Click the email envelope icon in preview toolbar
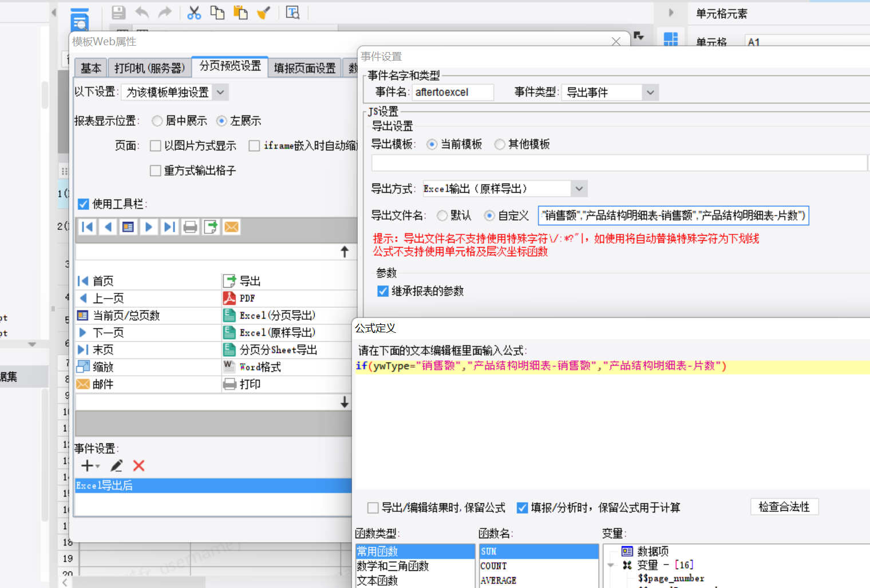870x588 pixels. pyautogui.click(x=231, y=227)
